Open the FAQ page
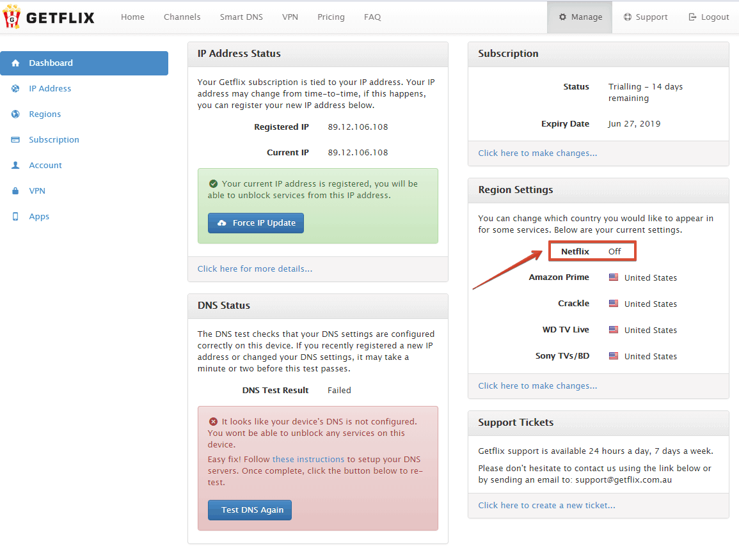Image resolution: width=739 pixels, height=560 pixels. click(x=372, y=17)
